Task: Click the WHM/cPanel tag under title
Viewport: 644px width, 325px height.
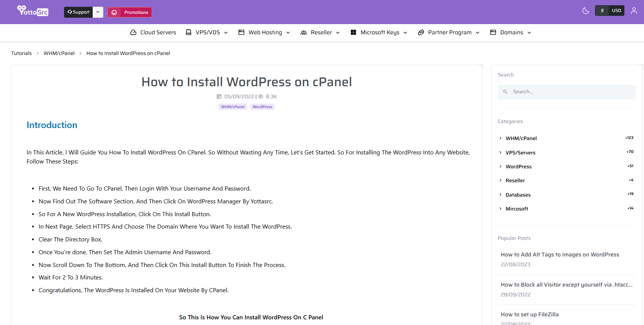Action: click(x=233, y=107)
